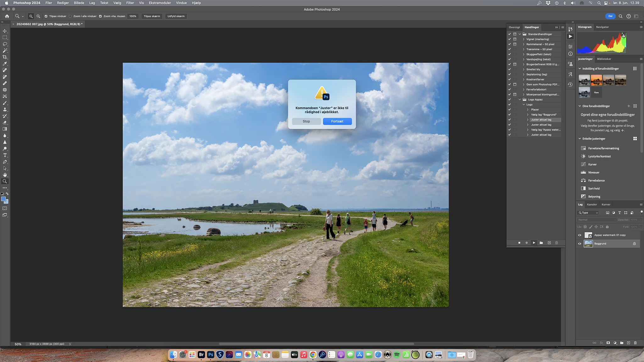Switch to the Kanaler tab
Image resolution: width=644 pixels, height=362 pixels.
[592, 205]
